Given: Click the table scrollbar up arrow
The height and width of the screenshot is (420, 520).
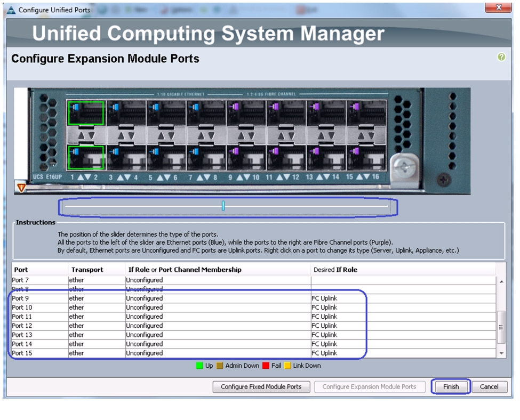Looking at the screenshot, I should pyautogui.click(x=501, y=282).
